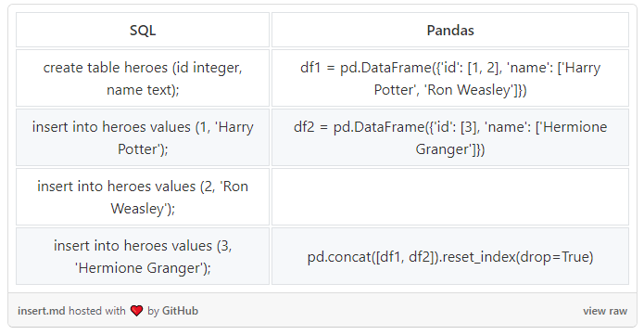Screen dimensions: 644x335
Task: Click the red heart icon in footer
Action: tap(136, 311)
